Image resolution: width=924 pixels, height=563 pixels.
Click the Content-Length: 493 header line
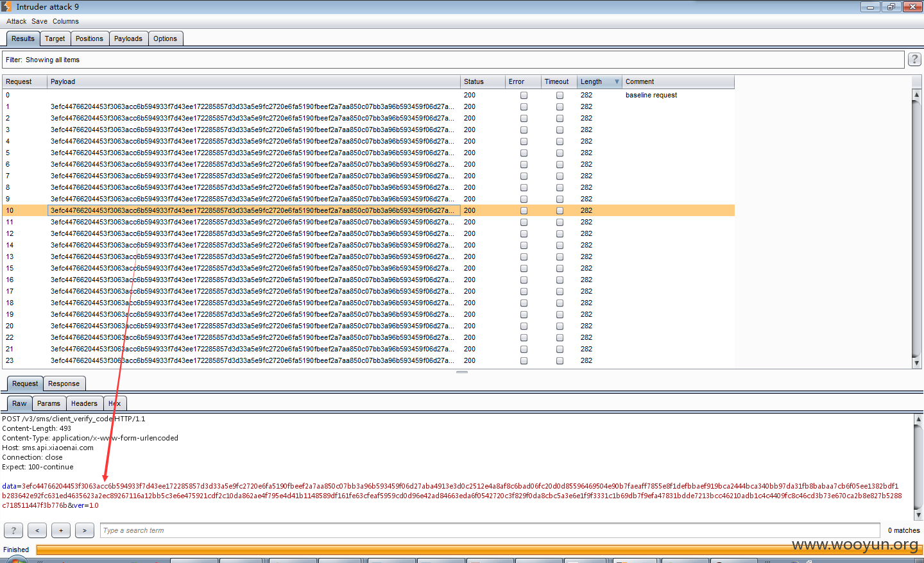pyautogui.click(x=37, y=428)
